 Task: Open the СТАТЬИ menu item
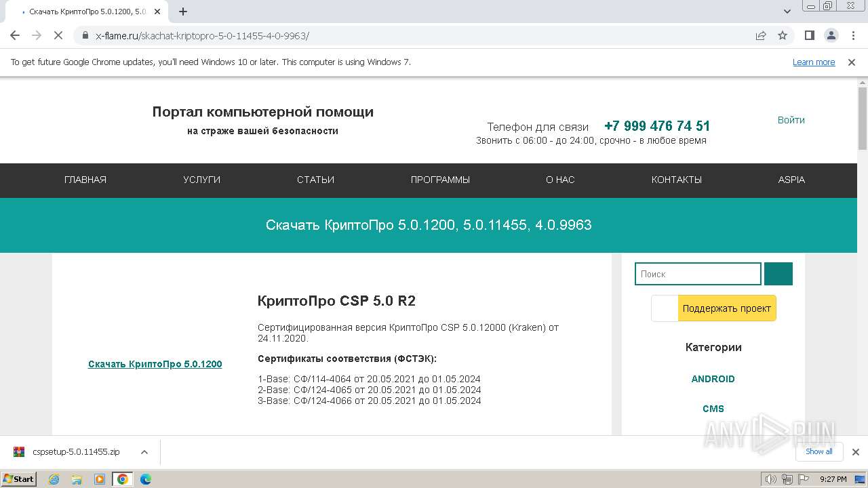click(315, 180)
